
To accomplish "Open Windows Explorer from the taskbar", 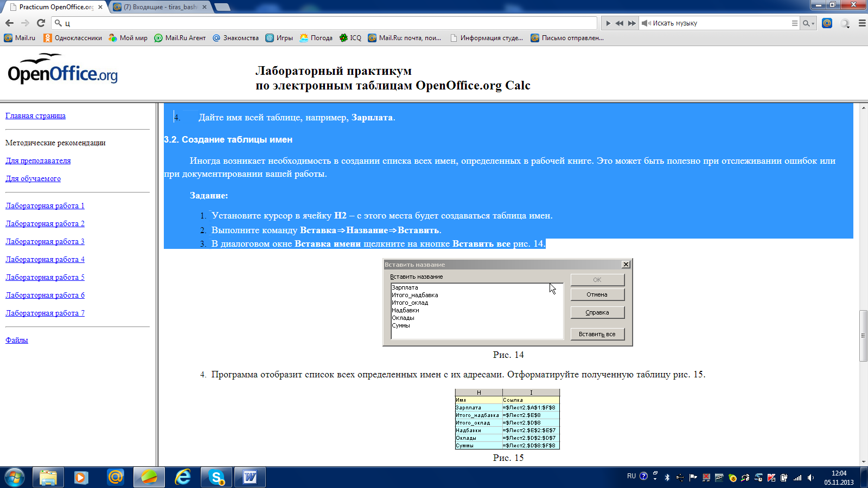I will tap(48, 478).
